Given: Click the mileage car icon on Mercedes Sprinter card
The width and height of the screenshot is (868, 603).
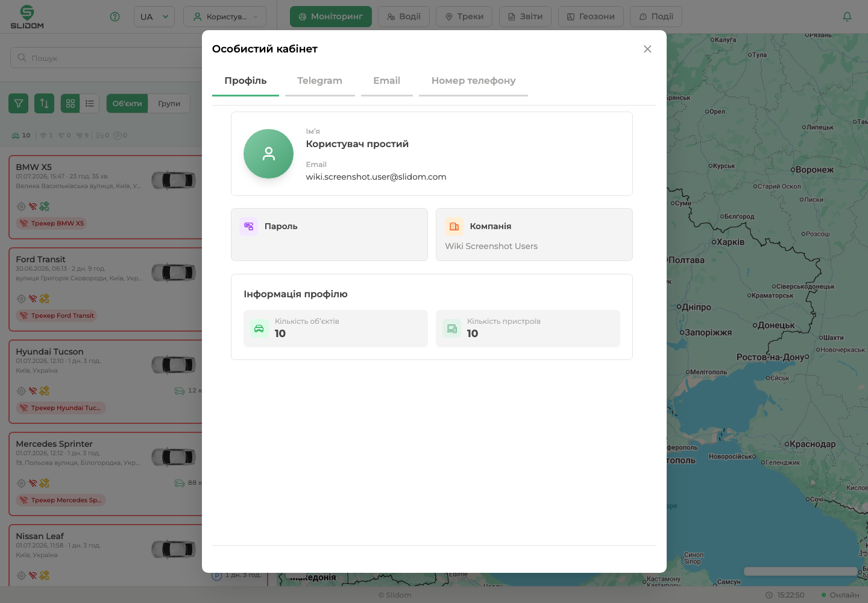Looking at the screenshot, I should pos(180,483).
